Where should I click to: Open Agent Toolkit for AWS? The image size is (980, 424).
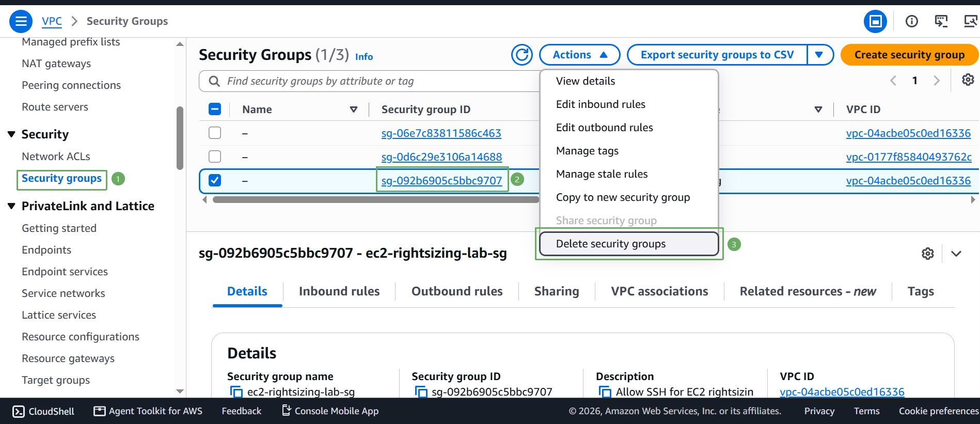[x=148, y=411]
